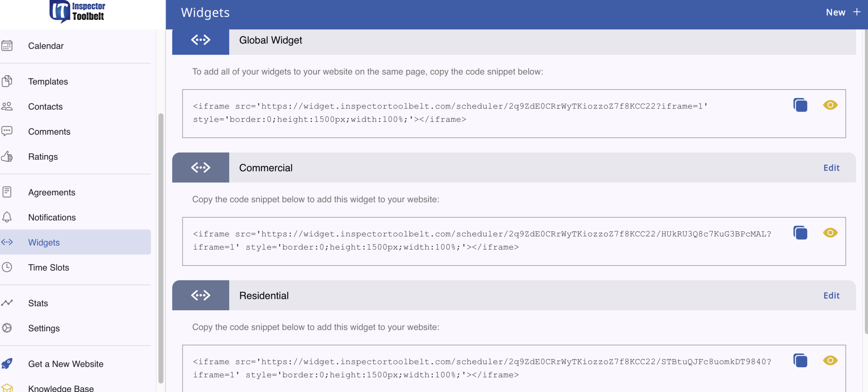Preview the Global Widget via eye icon
This screenshot has width=868, height=392.
click(x=830, y=105)
